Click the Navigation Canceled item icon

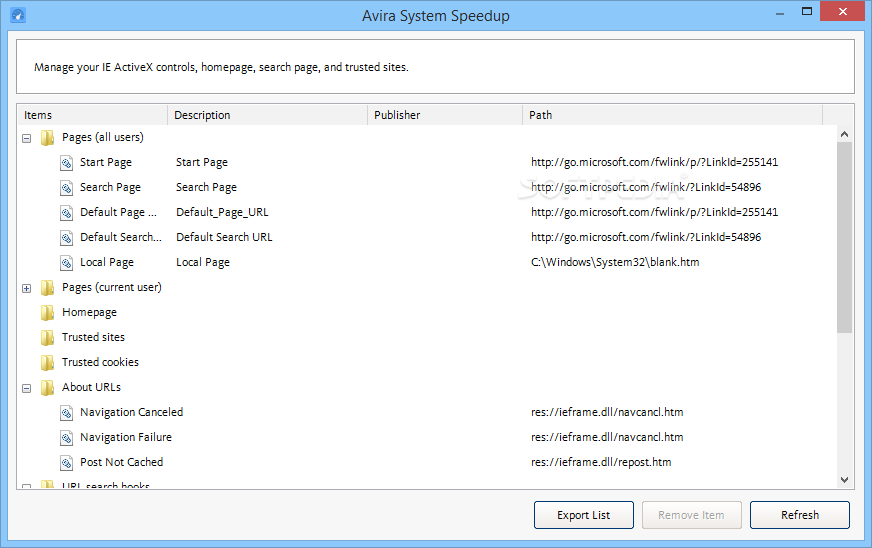[x=66, y=413]
